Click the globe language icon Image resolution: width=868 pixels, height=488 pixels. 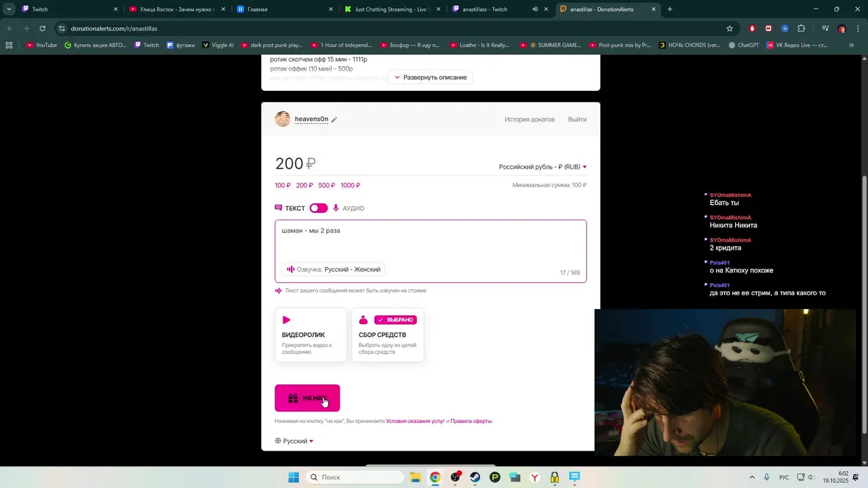(x=278, y=441)
